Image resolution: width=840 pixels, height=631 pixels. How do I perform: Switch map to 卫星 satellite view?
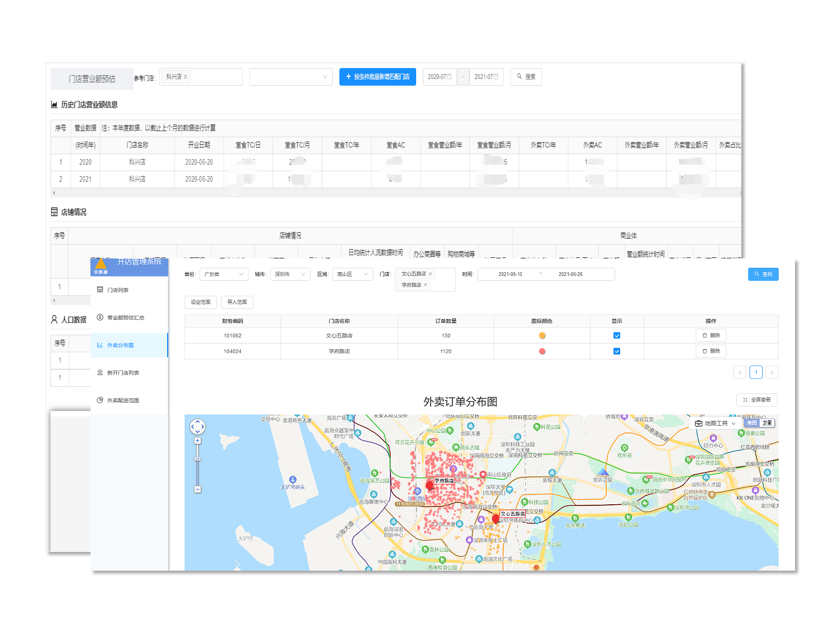(x=767, y=423)
